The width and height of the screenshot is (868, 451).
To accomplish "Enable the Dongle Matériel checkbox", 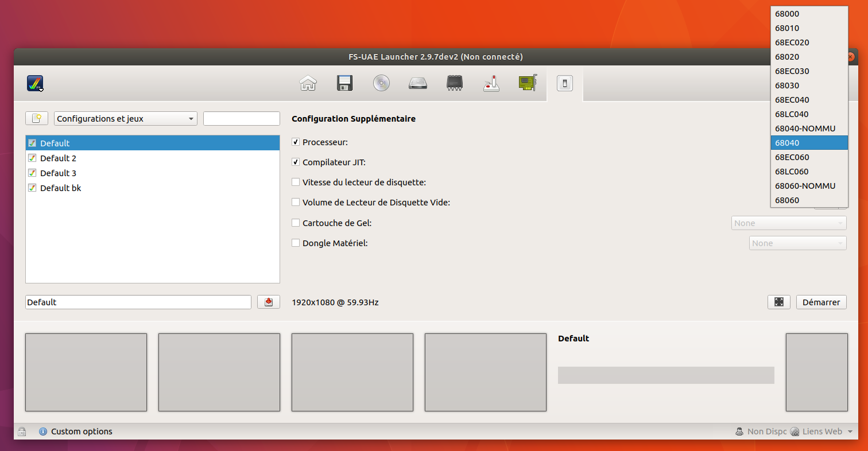I will click(296, 243).
